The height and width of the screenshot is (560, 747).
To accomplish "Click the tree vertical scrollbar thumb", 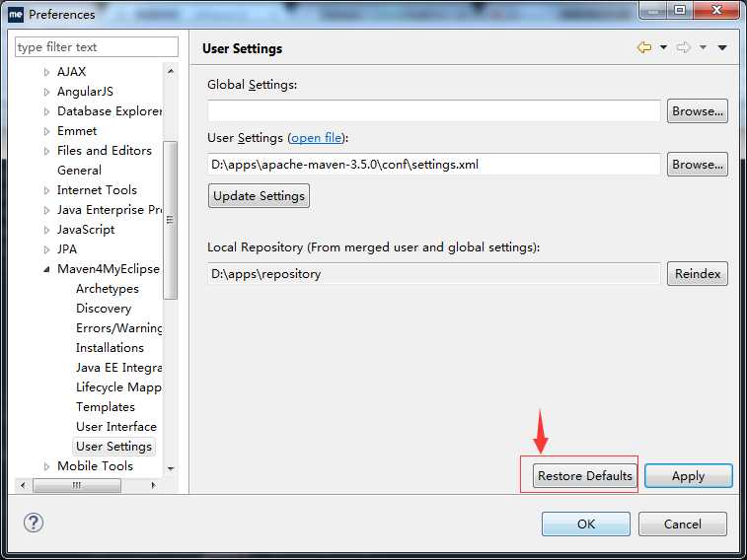I will (171, 220).
